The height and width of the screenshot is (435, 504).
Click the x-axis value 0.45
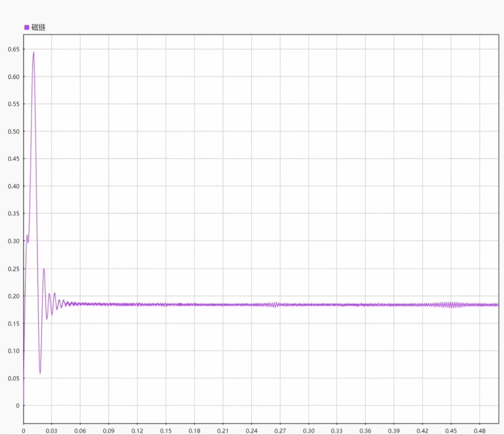[x=451, y=431]
